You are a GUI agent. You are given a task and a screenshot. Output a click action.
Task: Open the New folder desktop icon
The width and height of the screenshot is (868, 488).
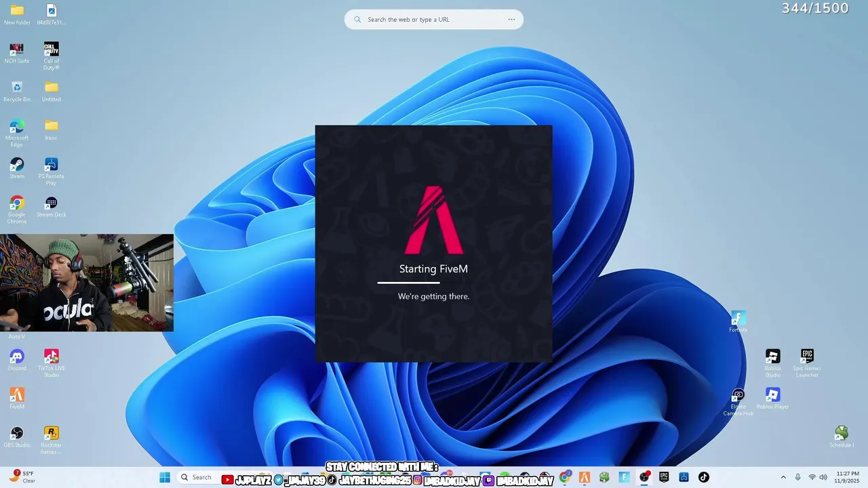tap(17, 14)
